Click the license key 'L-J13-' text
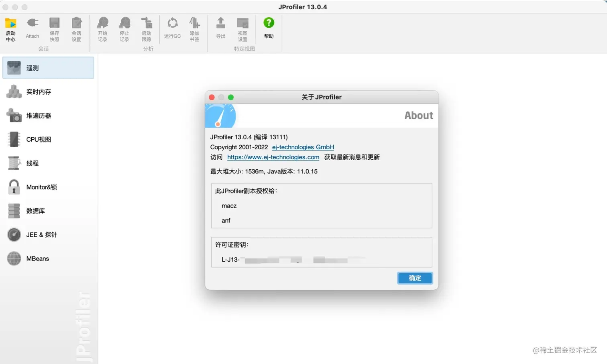This screenshot has height=364, width=607. click(x=230, y=260)
